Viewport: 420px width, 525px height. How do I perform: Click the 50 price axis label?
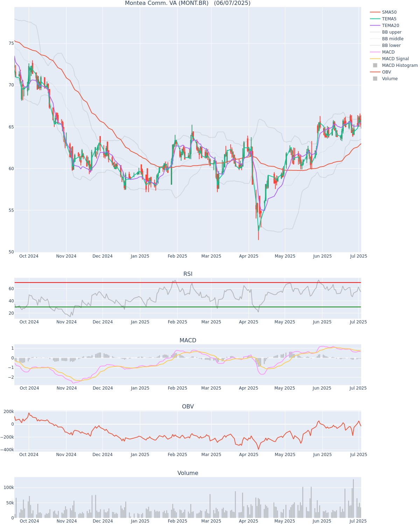(12, 252)
